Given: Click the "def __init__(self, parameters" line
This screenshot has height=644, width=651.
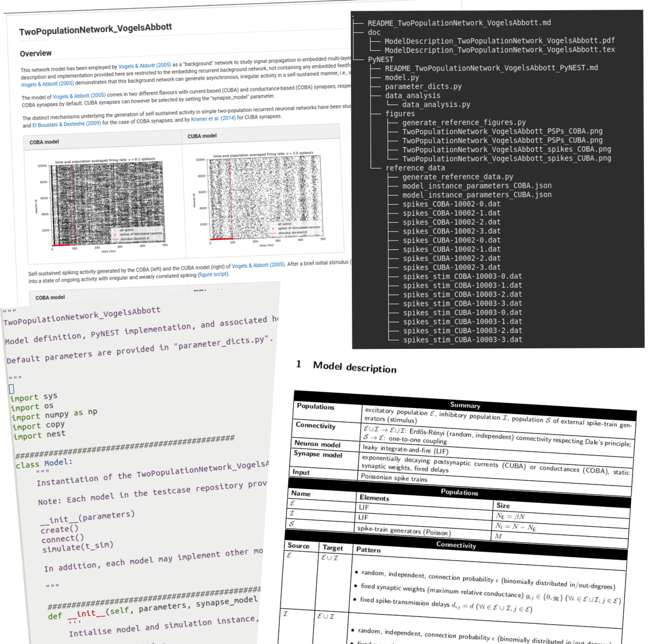Looking at the screenshot, I should pos(152,608).
